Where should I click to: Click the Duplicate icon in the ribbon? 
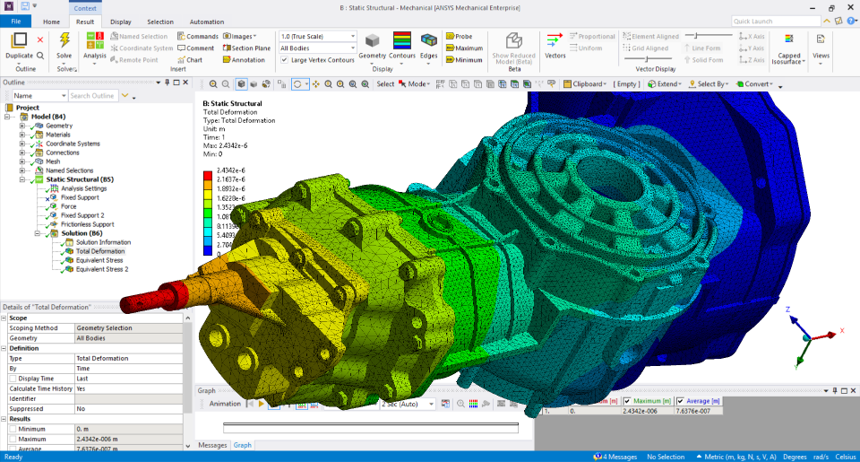pos(19,41)
